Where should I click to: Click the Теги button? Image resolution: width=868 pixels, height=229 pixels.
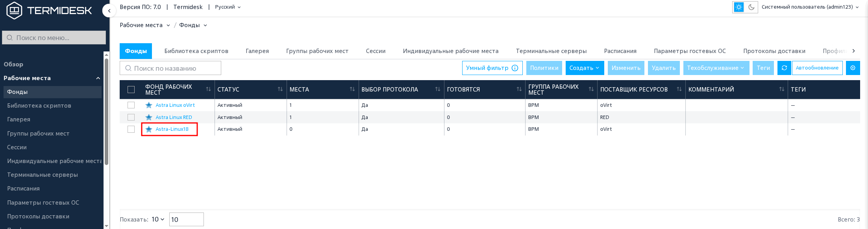pos(763,68)
